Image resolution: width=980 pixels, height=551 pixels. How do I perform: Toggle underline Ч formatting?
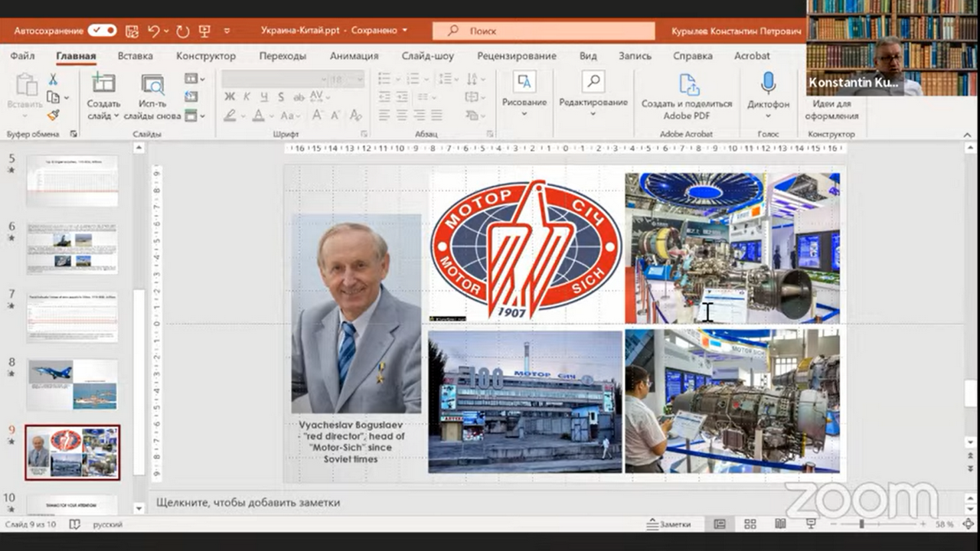pyautogui.click(x=264, y=97)
